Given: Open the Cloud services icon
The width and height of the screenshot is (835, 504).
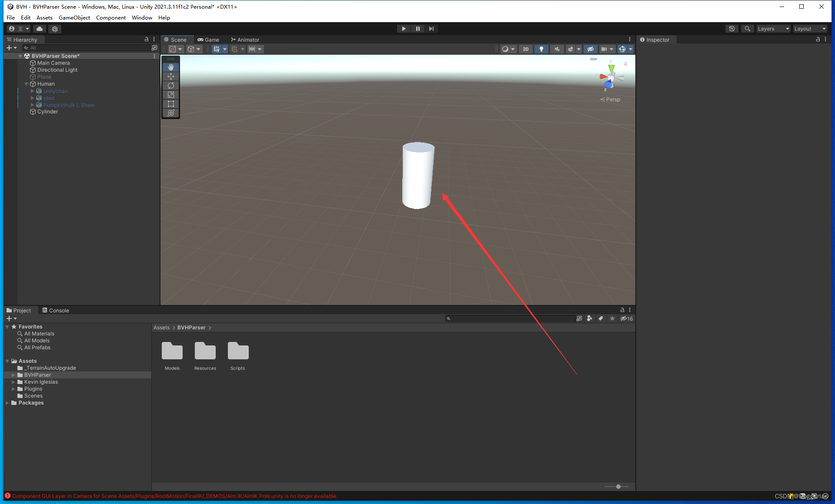Looking at the screenshot, I should (x=40, y=29).
